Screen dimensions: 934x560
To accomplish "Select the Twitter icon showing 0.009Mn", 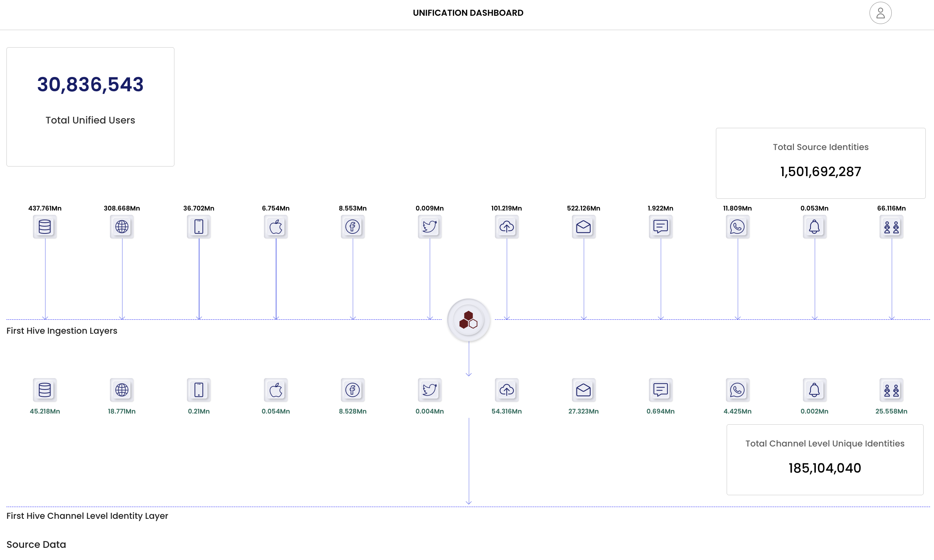I will 429,227.
